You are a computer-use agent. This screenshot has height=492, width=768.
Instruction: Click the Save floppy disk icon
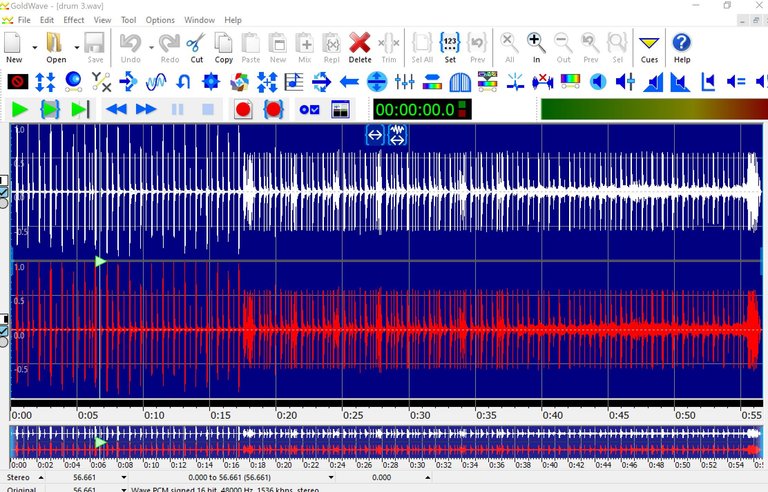[x=95, y=47]
